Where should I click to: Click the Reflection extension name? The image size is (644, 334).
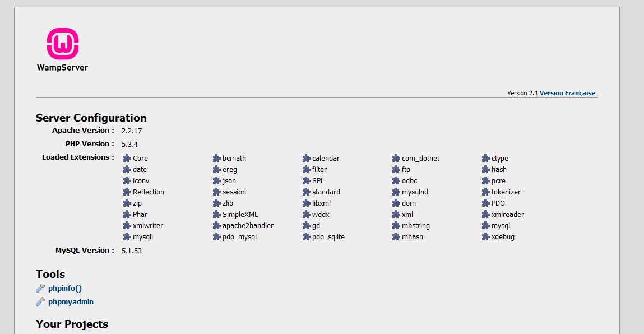(149, 192)
